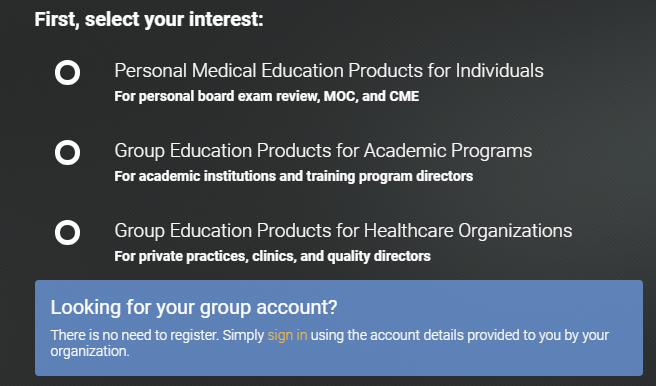Click "Personal Medical Education Products for Individuals" title
The height and width of the screenshot is (386, 656).
tap(329, 70)
